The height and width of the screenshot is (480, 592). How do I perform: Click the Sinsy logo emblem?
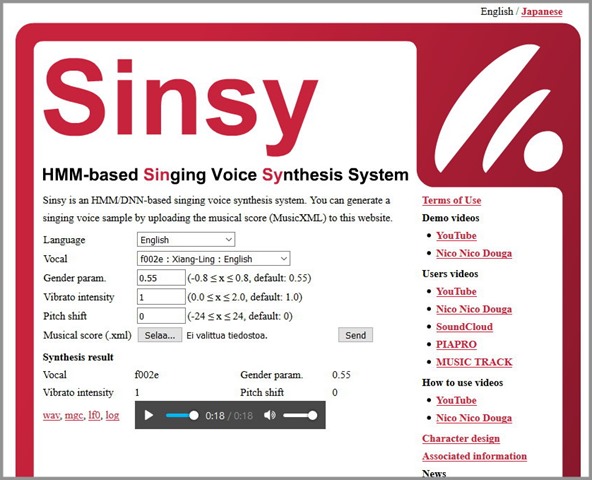tap(498, 108)
